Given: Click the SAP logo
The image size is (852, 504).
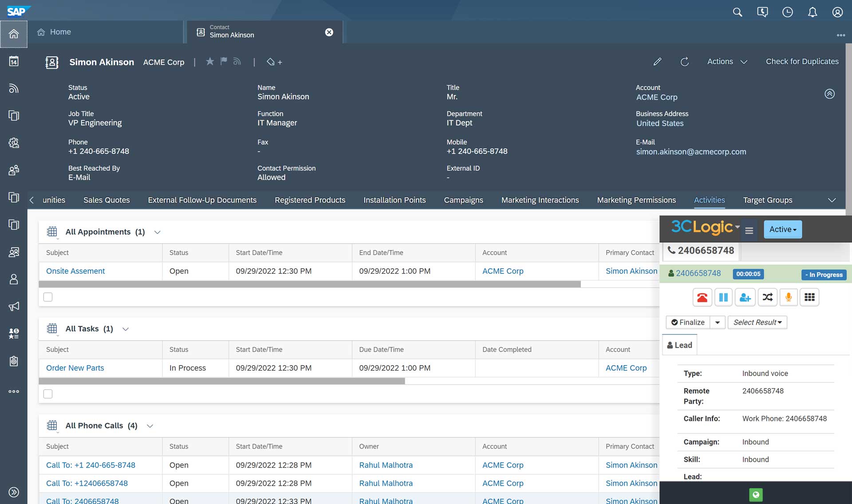Looking at the screenshot, I should tap(18, 11).
